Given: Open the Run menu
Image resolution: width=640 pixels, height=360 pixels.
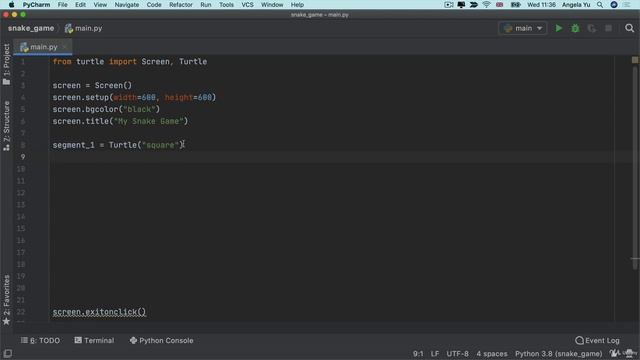Looking at the screenshot, I should (206, 5).
